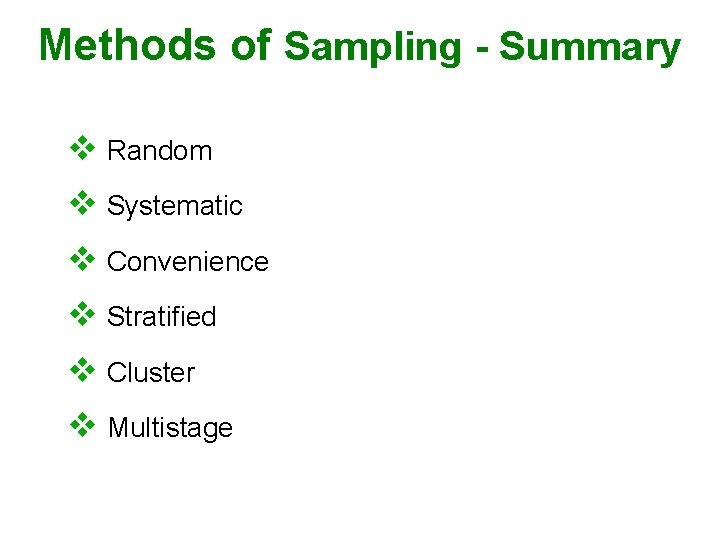
Task: Click the word Methods in the title
Action: pos(126,45)
